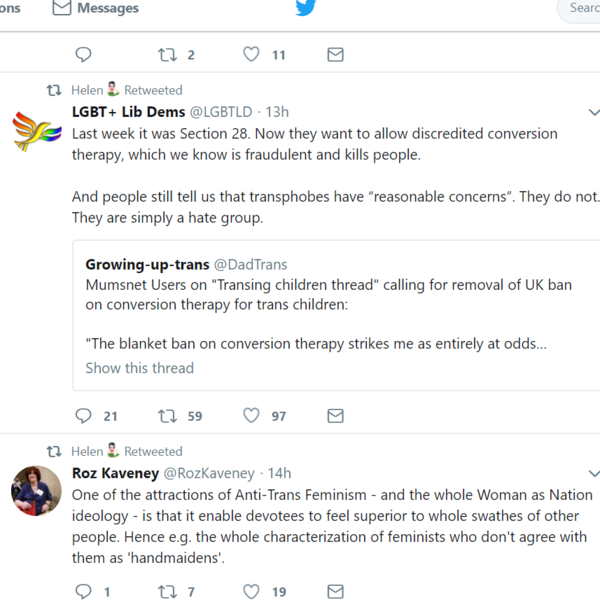Image resolution: width=600 pixels, height=600 pixels.
Task: Reply to the LGBT+ Lib Dems tweet
Action: click(84, 416)
